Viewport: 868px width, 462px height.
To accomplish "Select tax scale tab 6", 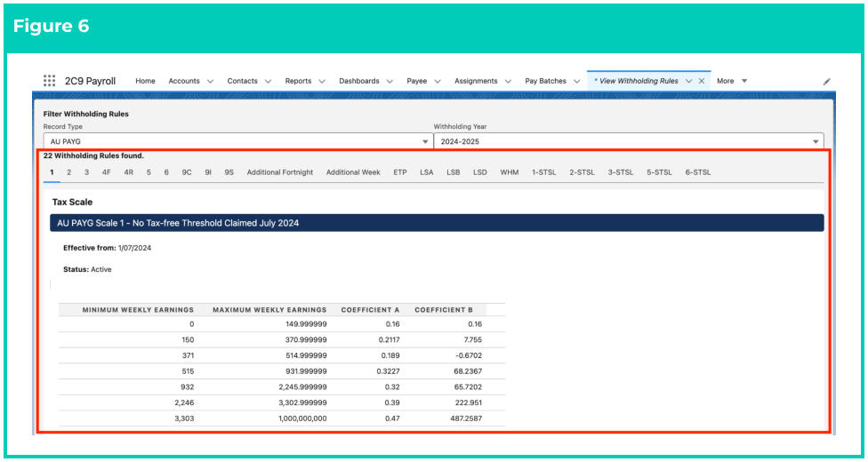I will coord(166,172).
